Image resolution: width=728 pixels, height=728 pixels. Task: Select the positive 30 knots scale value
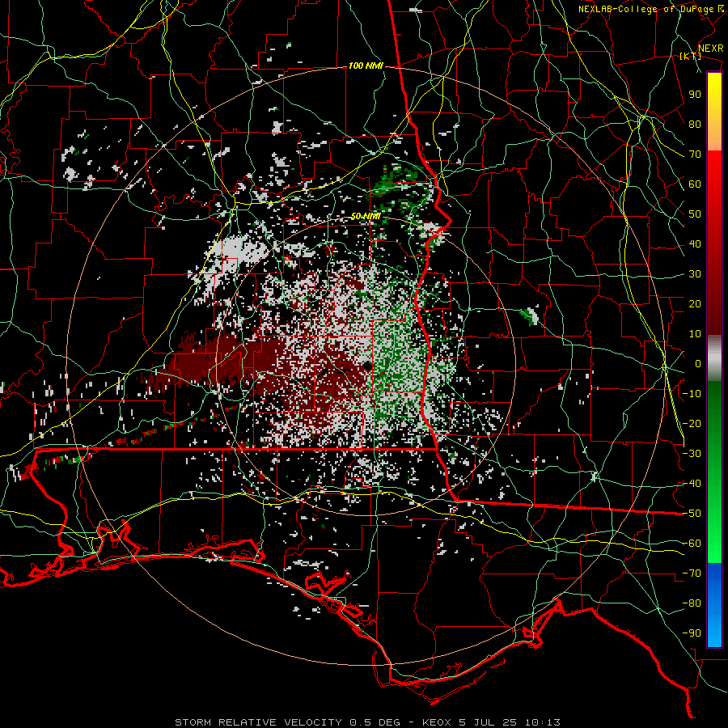(695, 274)
